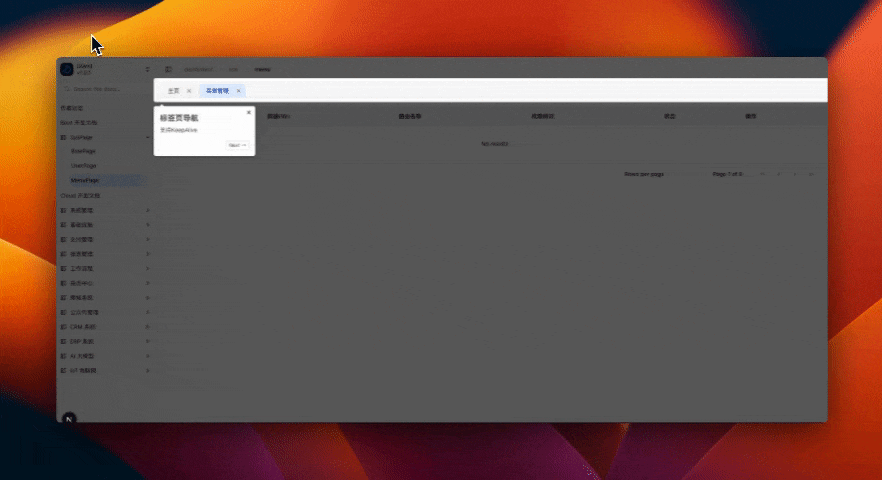Viewport: 882px width, 480px height.
Task: Click the "Page 1 of 0" pagination text
Action: 727,174
